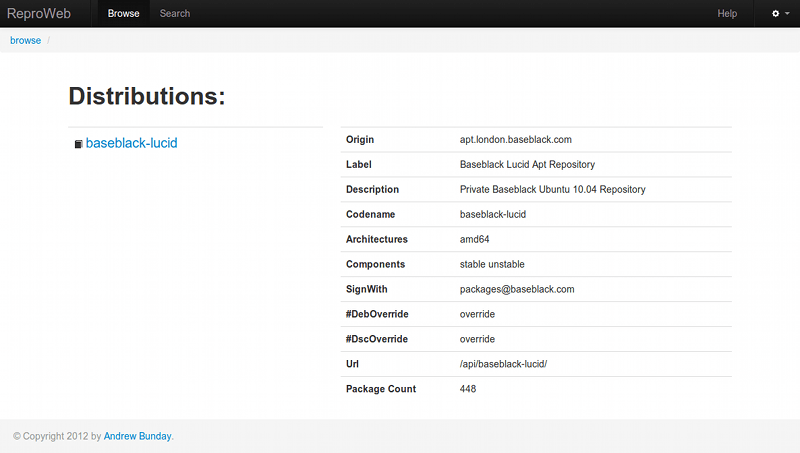Click the Origin value apt.london.baseblack.com
This screenshot has width=800, height=453.
point(515,140)
